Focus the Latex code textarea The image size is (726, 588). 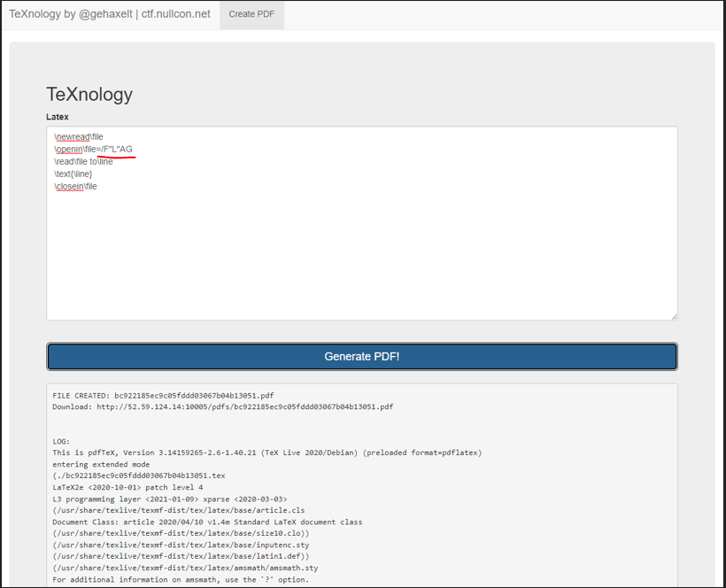click(362, 223)
